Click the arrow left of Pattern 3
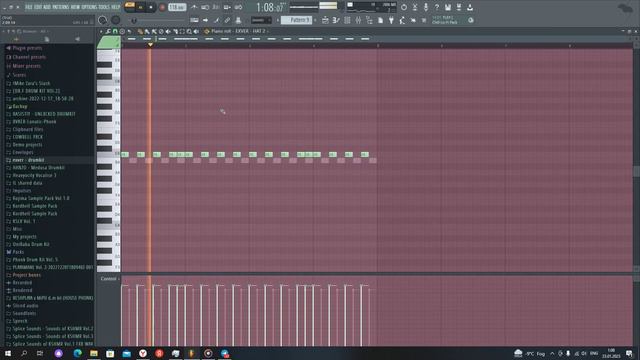The image size is (640, 360). coord(278,20)
